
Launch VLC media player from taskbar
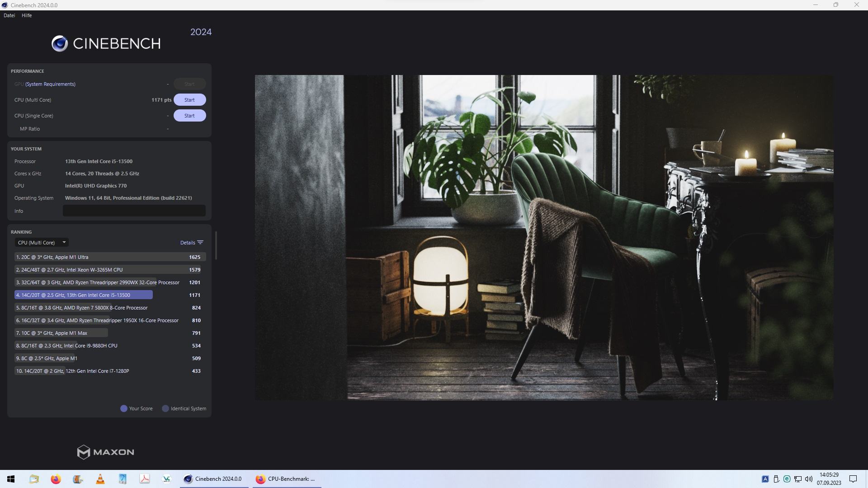tap(100, 479)
